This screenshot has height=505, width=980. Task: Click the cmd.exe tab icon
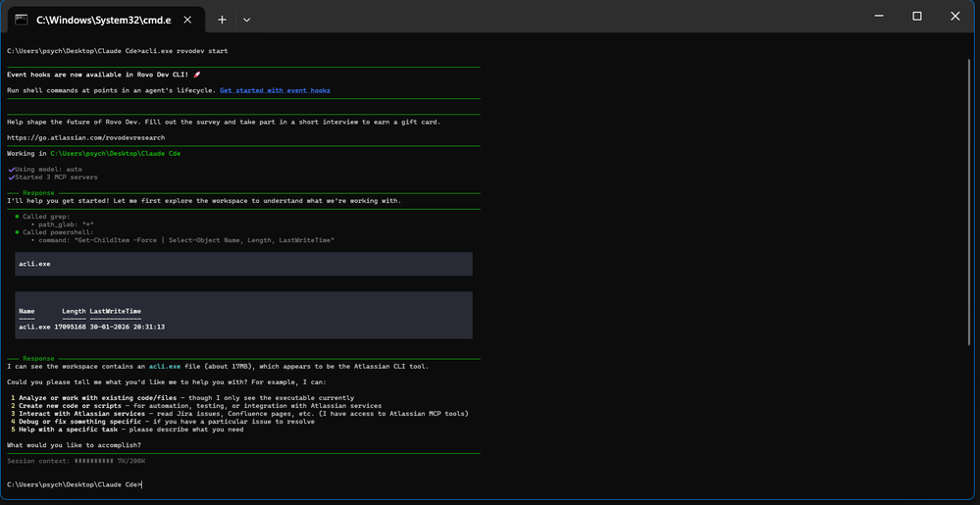[x=22, y=20]
